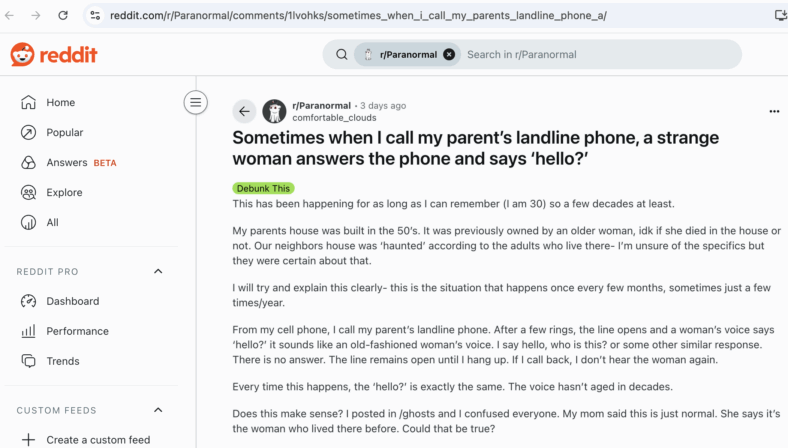Open the post overflow menu (three dots)

point(774,111)
